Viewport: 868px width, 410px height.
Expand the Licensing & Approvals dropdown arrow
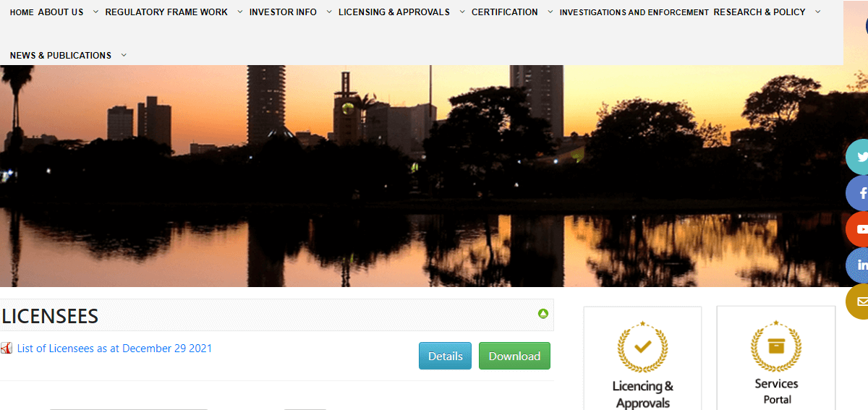pos(462,12)
